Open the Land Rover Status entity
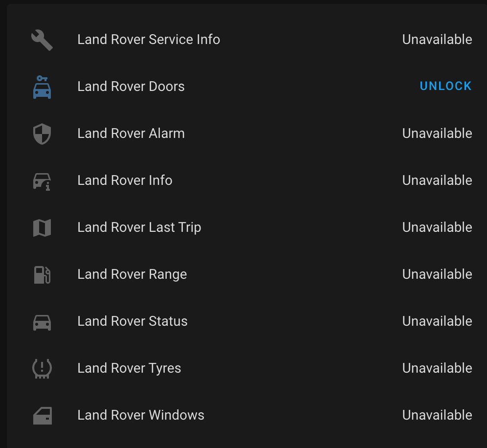487x448 pixels. click(132, 321)
